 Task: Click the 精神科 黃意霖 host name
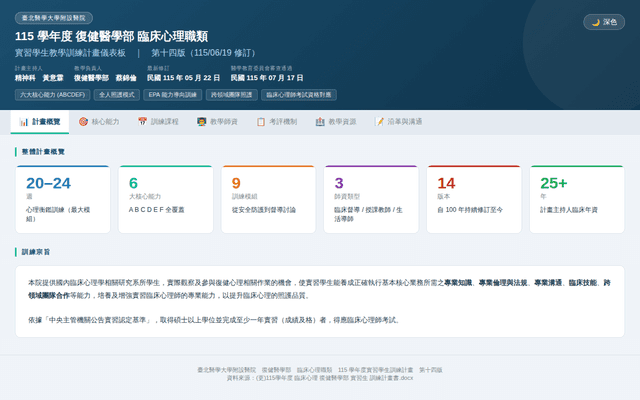39,78
